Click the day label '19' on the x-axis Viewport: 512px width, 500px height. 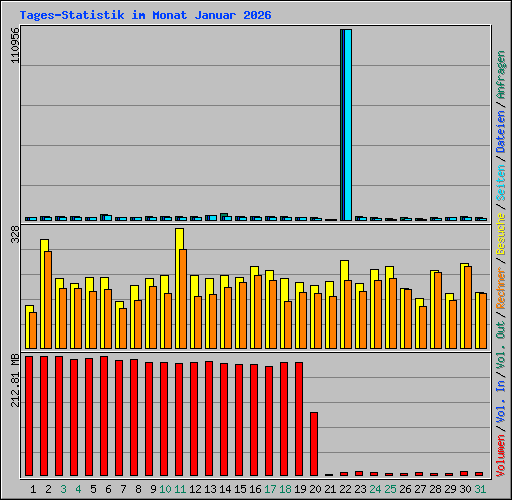click(300, 489)
